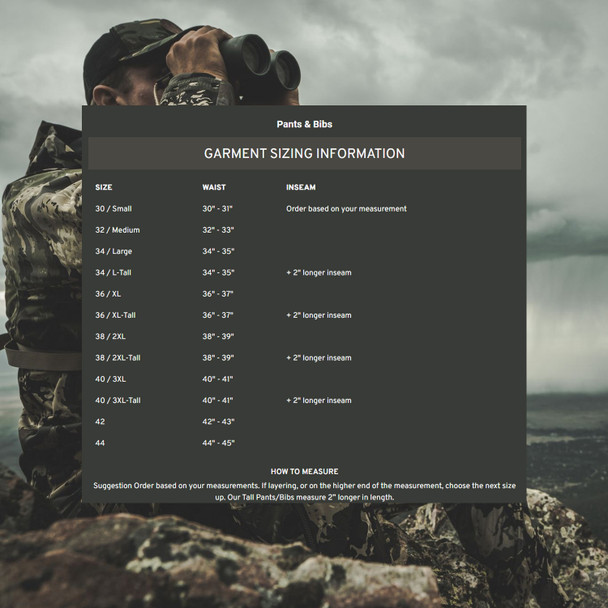Click the WAIST column header

[x=214, y=187]
